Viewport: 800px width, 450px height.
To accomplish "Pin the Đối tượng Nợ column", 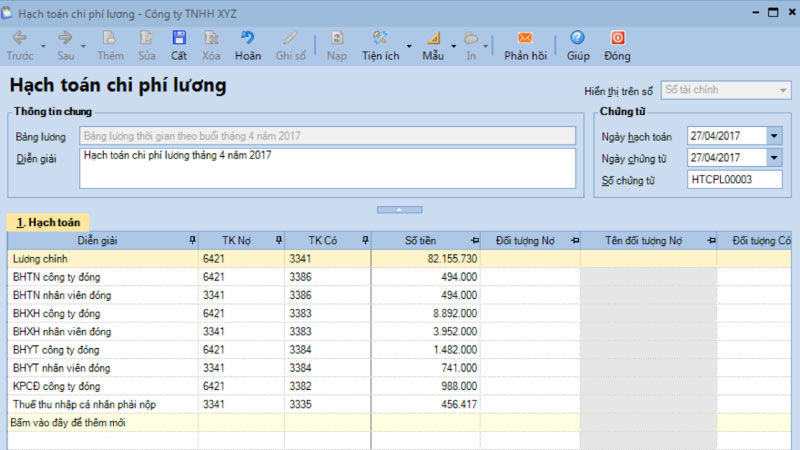I will tap(575, 240).
